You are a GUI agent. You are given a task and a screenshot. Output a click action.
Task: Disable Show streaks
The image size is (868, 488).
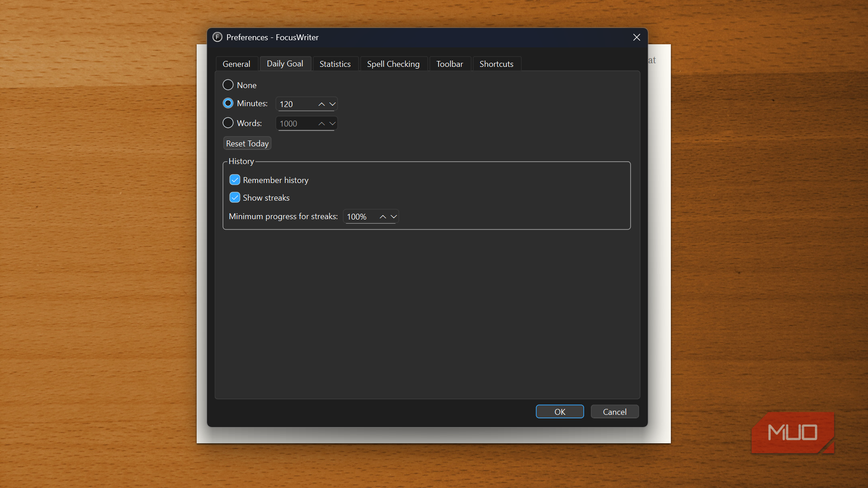235,197
